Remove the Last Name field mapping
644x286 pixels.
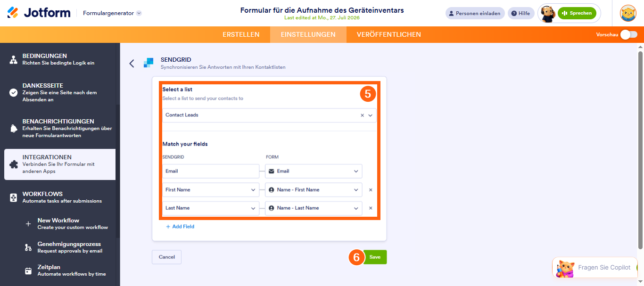(x=371, y=208)
